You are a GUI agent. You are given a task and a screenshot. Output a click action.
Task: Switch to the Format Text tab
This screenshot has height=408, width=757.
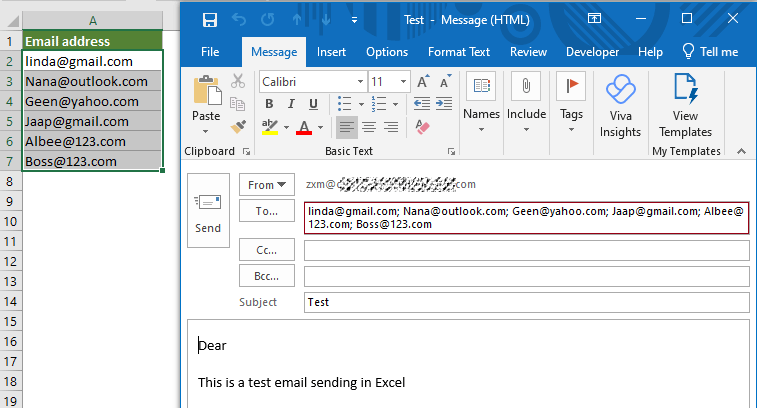coord(459,52)
